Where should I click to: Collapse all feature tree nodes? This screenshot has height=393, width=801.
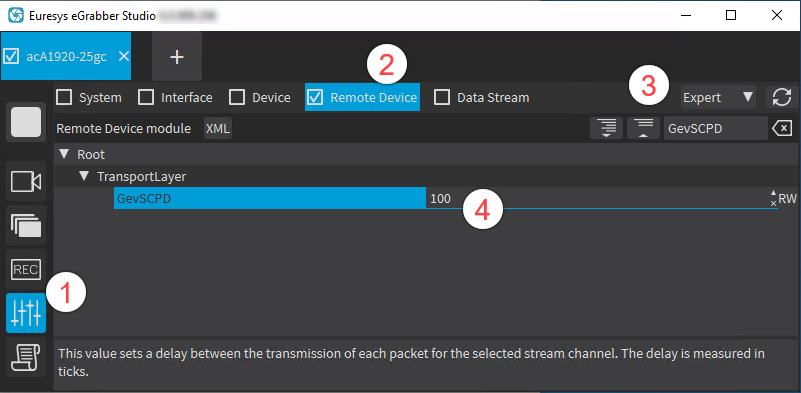click(x=643, y=128)
